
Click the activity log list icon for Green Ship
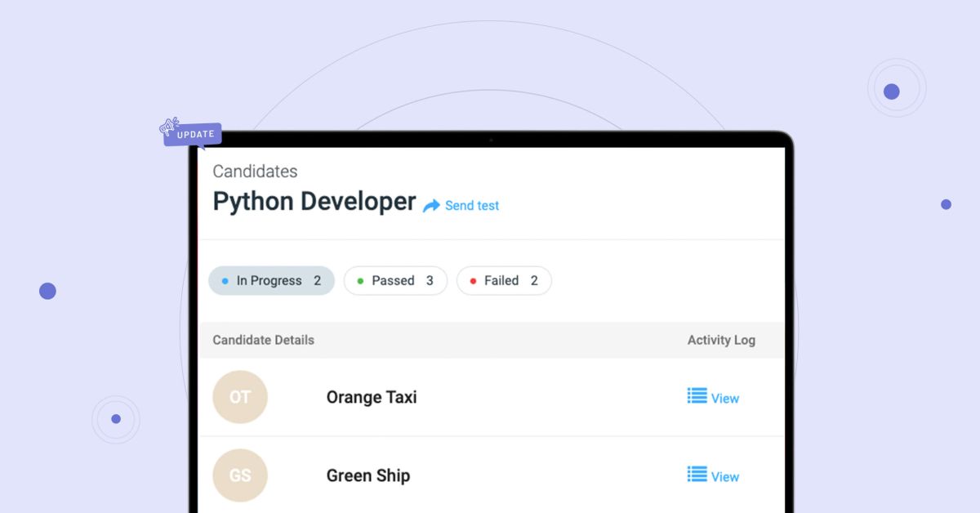click(697, 475)
